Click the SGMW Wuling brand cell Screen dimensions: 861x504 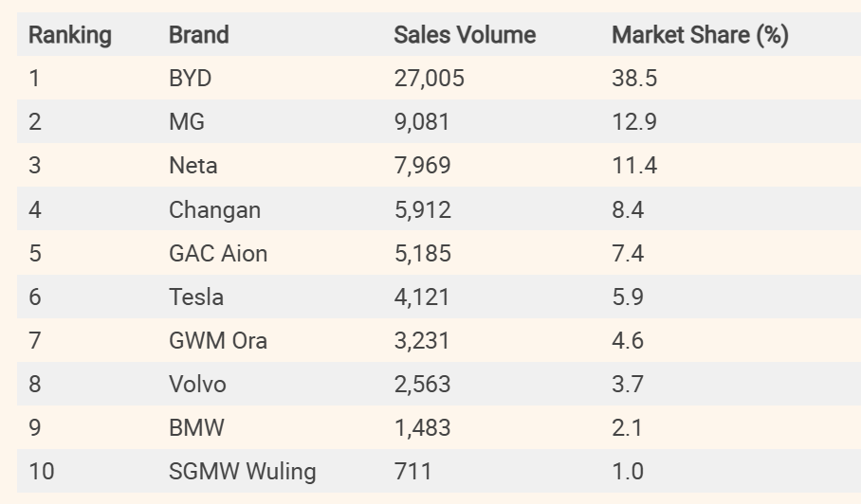pos(242,471)
